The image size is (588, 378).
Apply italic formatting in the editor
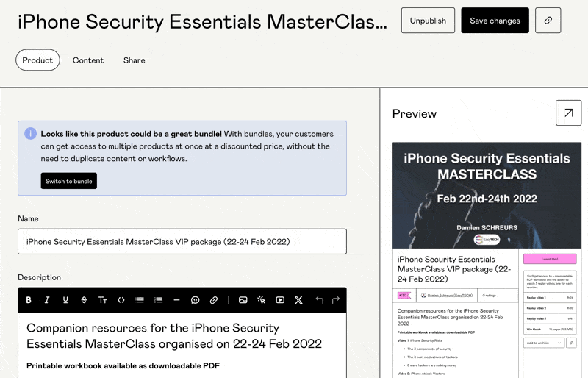coord(47,300)
